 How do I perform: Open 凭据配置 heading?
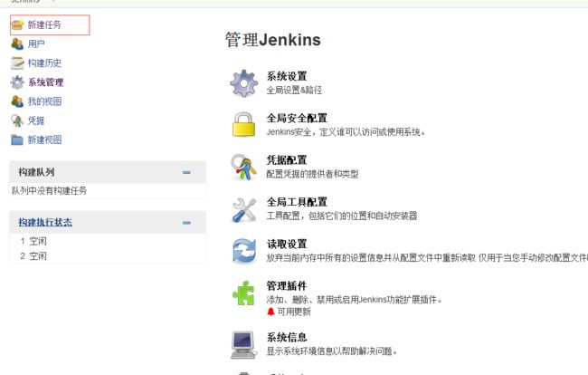[x=287, y=160]
